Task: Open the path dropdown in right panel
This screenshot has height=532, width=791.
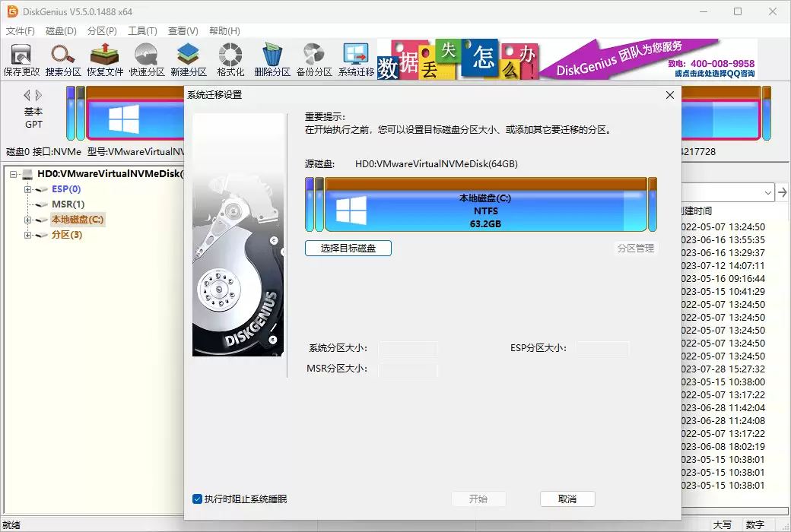Action: click(767, 192)
